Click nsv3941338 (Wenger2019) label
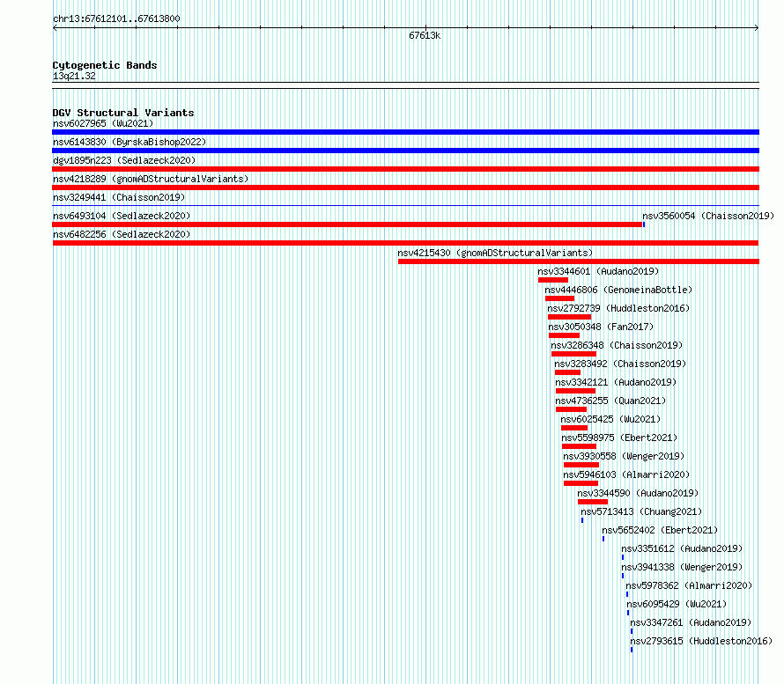784x684 pixels. pos(682,567)
